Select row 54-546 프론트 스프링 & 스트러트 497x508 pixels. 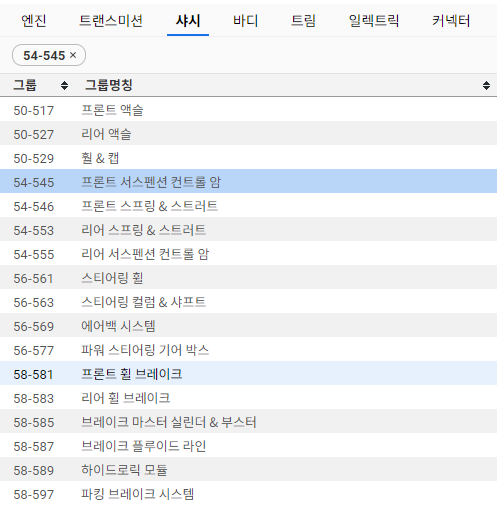pos(248,205)
